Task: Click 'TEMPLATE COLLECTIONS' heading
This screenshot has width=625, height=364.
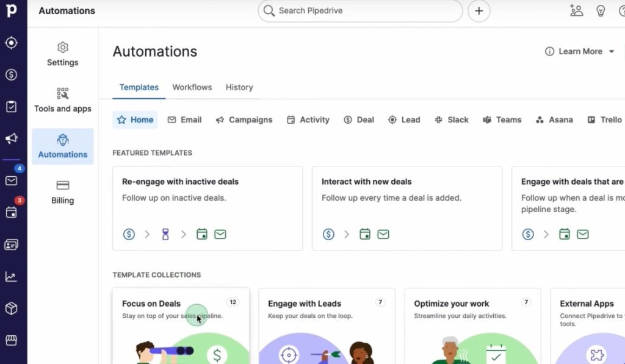Action: [x=157, y=275]
